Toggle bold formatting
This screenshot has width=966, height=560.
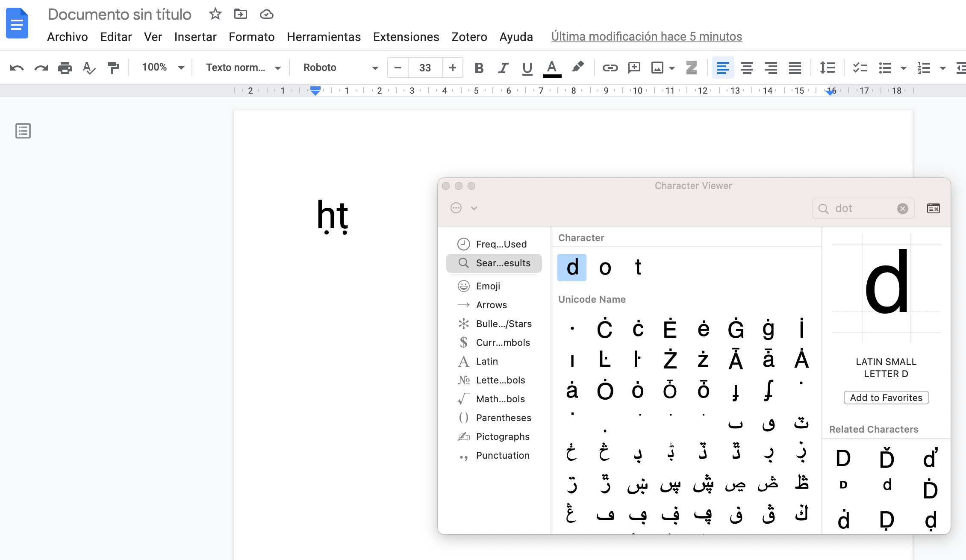(479, 68)
